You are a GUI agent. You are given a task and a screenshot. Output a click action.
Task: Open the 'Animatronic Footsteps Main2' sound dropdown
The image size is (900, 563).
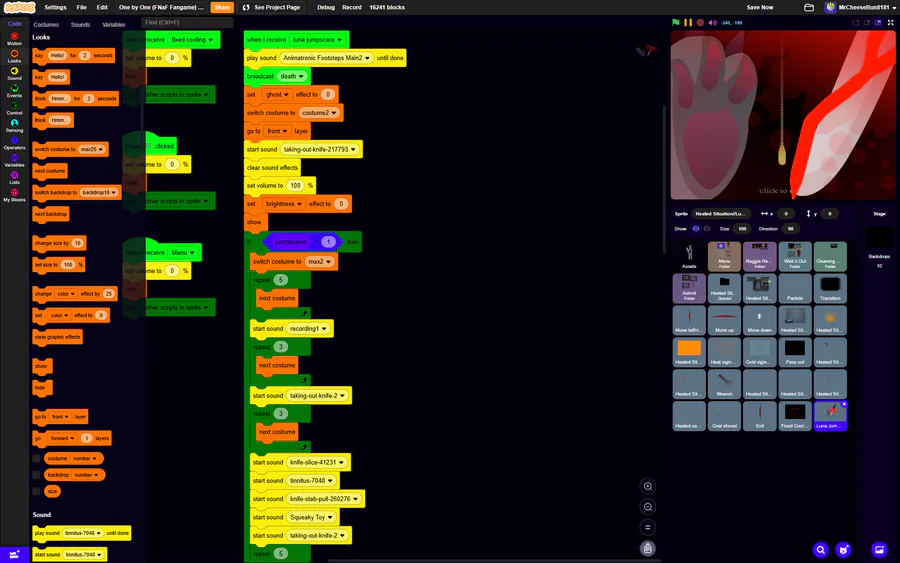click(326, 58)
